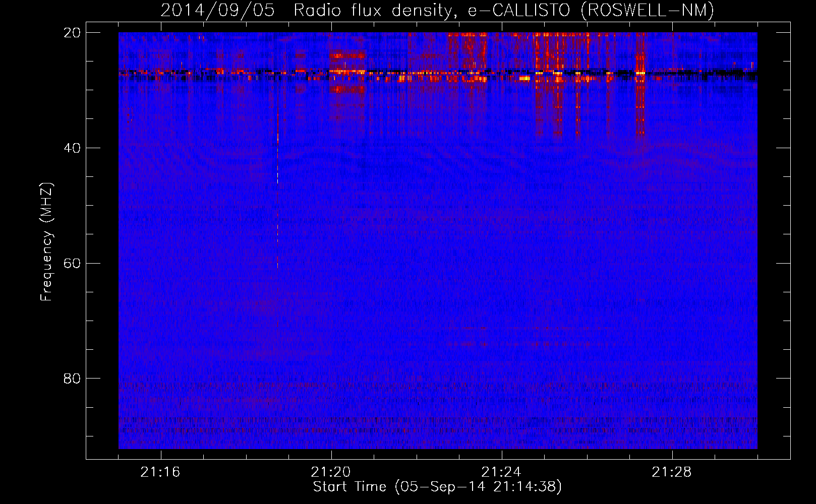Click the "Start Time (05-Sep-14 21:14:38)" label
This screenshot has width=816, height=504.
pyautogui.click(x=437, y=487)
